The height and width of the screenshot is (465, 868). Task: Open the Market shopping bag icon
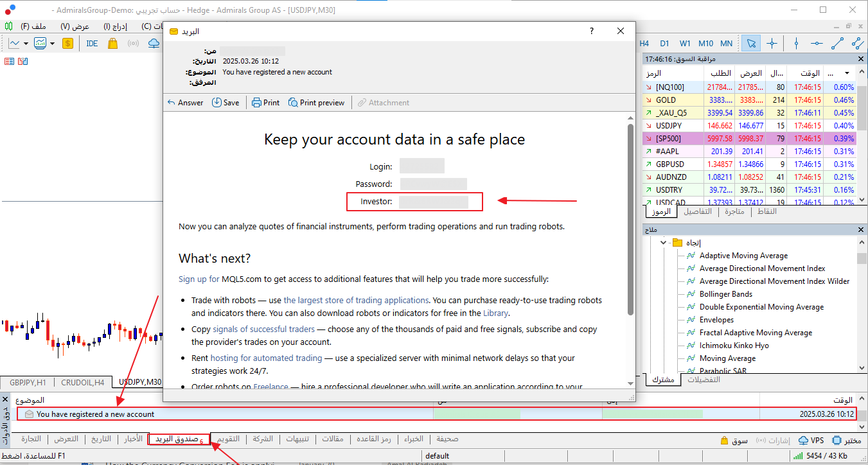(x=112, y=43)
